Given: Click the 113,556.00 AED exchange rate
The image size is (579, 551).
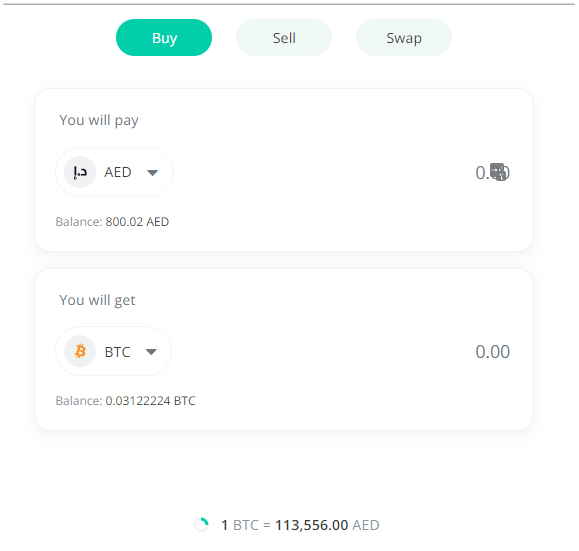Looking at the screenshot, I should [327, 525].
